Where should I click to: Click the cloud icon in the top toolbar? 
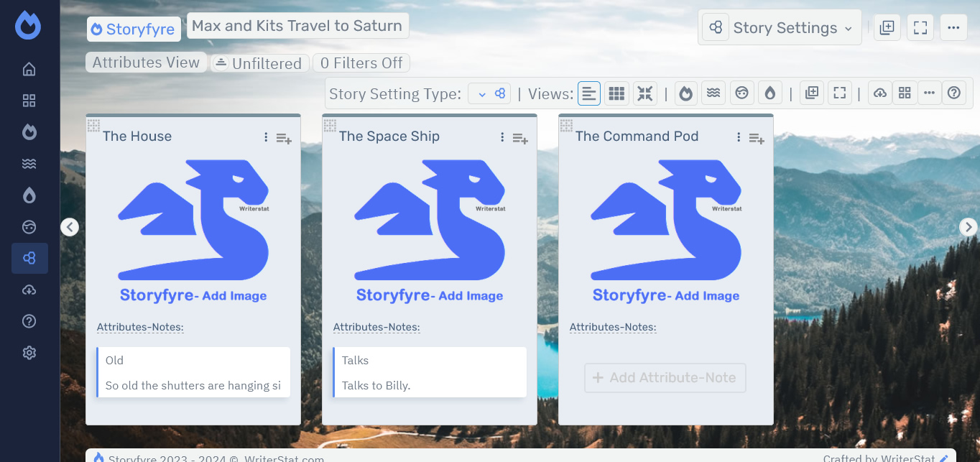(879, 93)
